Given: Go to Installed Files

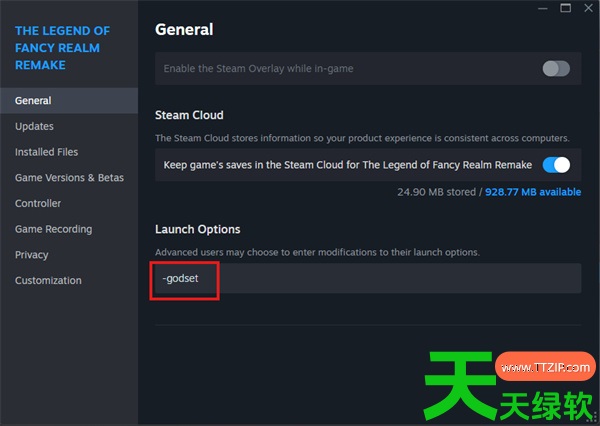Looking at the screenshot, I should pyautogui.click(x=46, y=152).
